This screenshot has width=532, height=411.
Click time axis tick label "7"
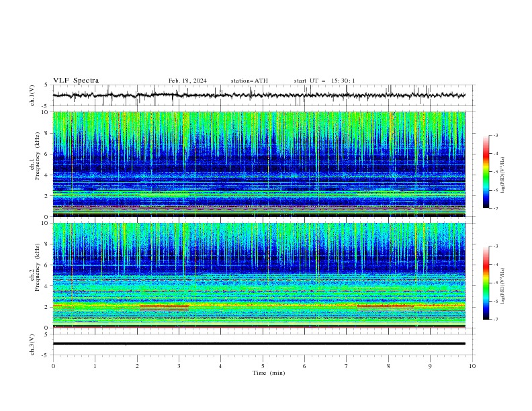(347, 366)
